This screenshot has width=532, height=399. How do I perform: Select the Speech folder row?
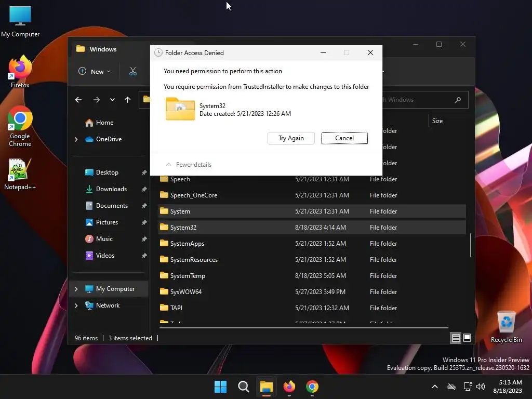312,179
